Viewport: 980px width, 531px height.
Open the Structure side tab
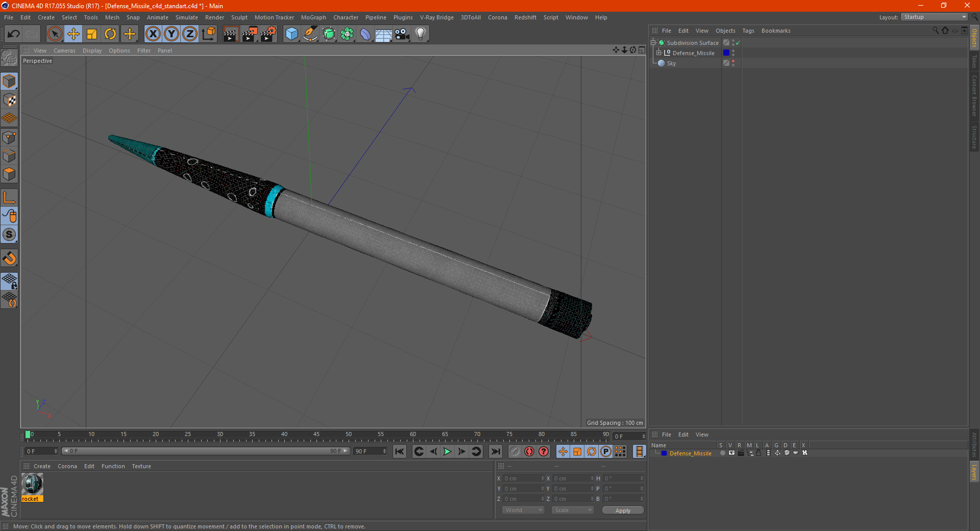pos(974,137)
